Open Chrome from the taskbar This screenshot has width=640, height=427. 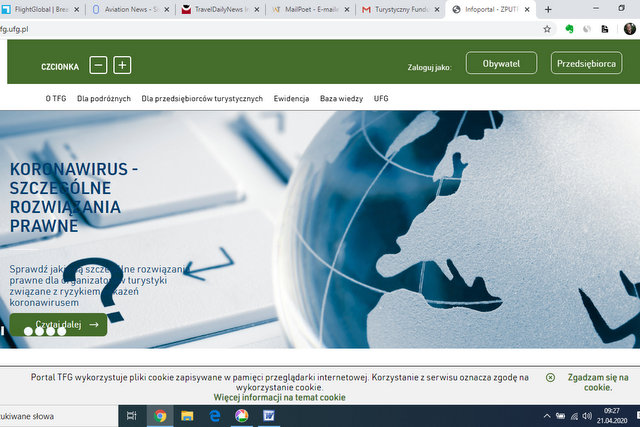pos(160,415)
